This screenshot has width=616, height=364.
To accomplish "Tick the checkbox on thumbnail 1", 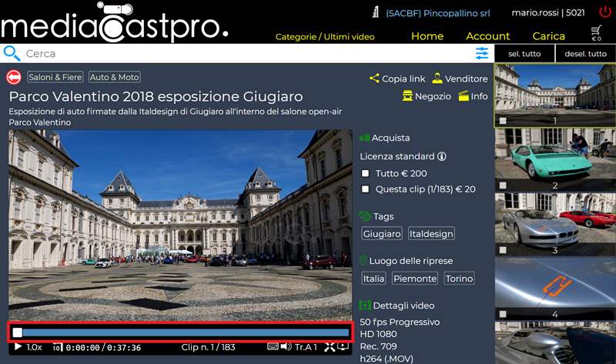I will click(503, 121).
